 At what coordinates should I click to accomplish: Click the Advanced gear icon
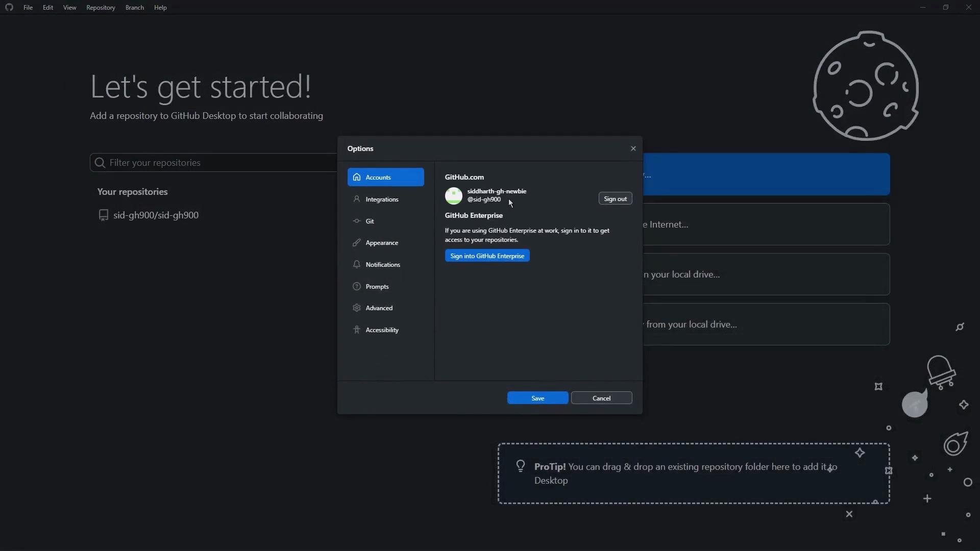click(357, 308)
